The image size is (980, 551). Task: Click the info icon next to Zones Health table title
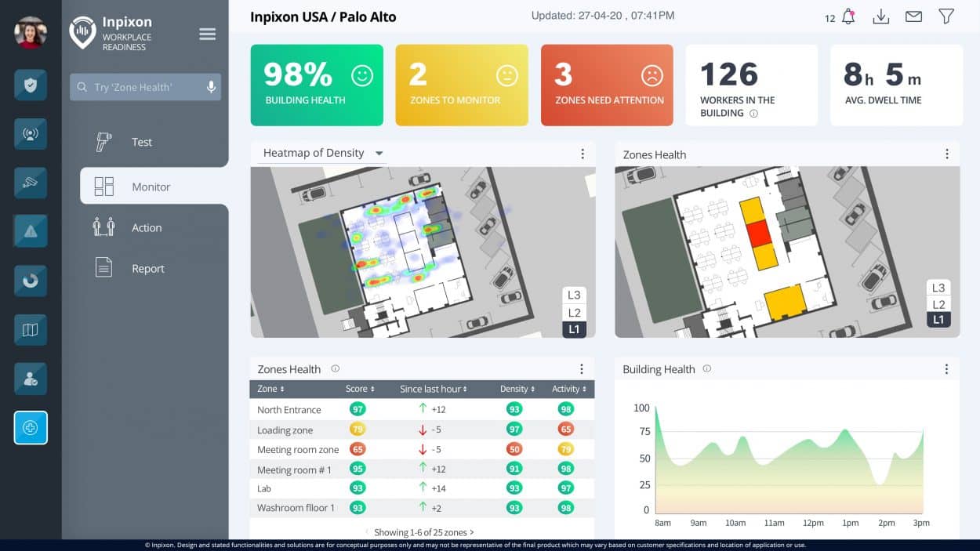pos(335,368)
